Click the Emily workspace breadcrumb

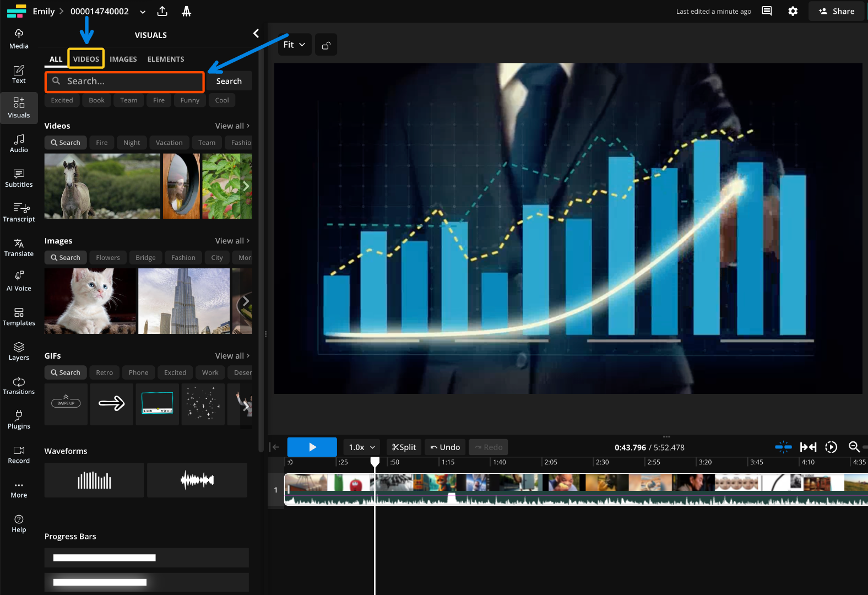[x=44, y=11]
